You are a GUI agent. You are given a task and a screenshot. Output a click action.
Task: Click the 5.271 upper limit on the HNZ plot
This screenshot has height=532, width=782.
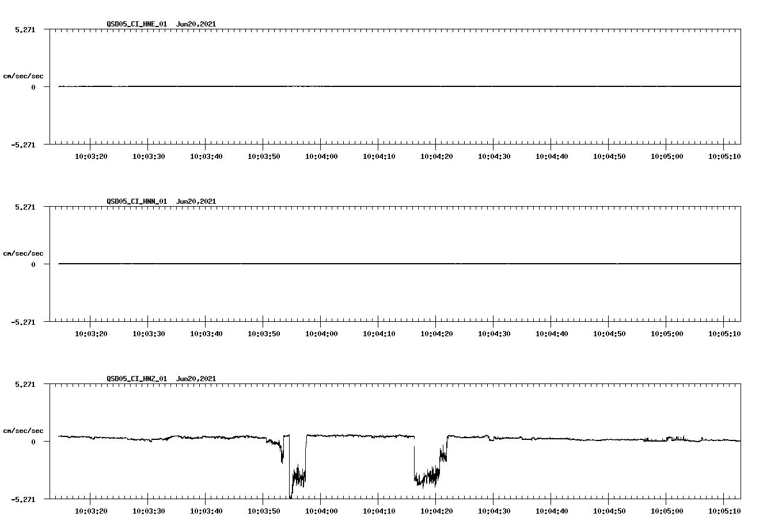coord(25,384)
